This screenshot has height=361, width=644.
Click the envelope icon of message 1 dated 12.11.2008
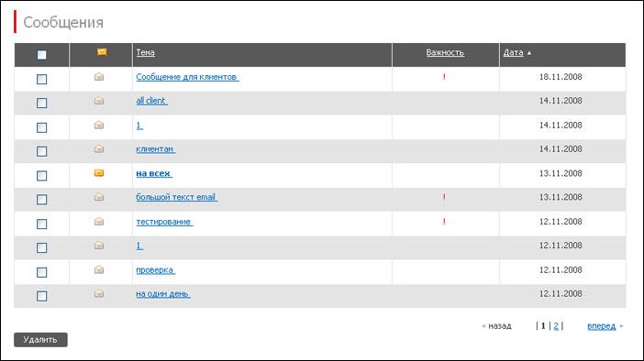98,246
